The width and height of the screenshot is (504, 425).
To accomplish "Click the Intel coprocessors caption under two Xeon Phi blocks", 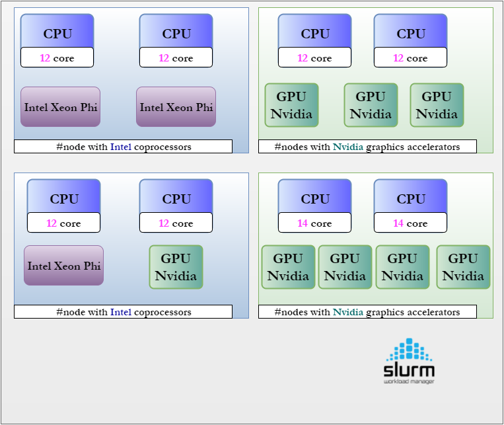I will click(x=123, y=146).
